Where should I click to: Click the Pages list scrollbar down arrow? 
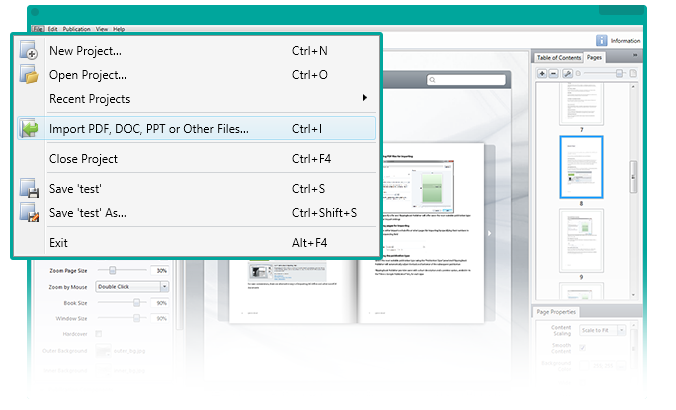(x=633, y=295)
